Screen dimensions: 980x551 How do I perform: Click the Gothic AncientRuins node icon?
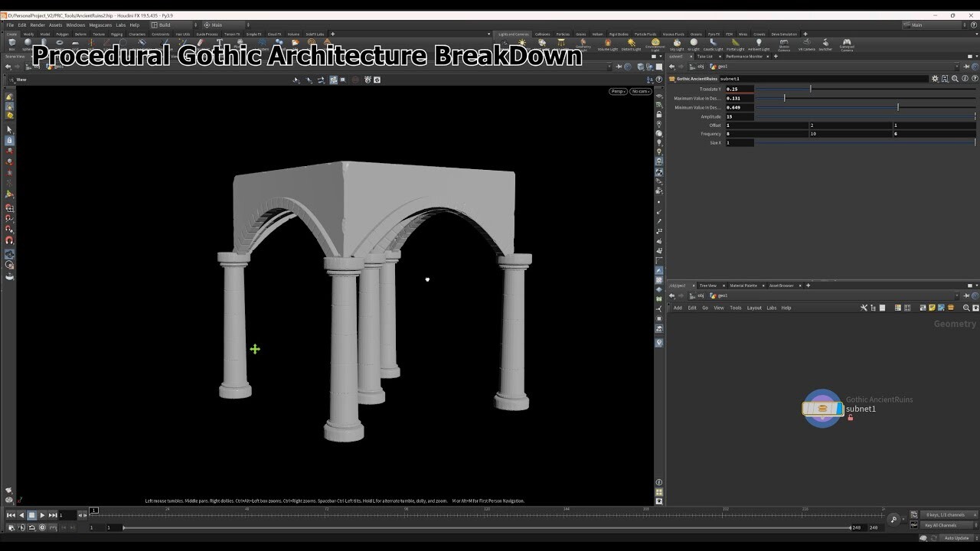(823, 409)
